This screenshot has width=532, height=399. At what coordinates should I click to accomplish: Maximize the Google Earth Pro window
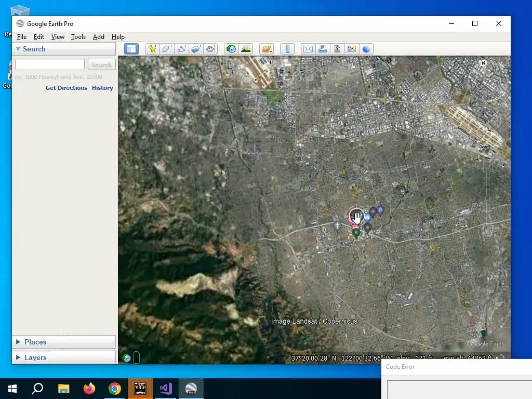pos(475,23)
